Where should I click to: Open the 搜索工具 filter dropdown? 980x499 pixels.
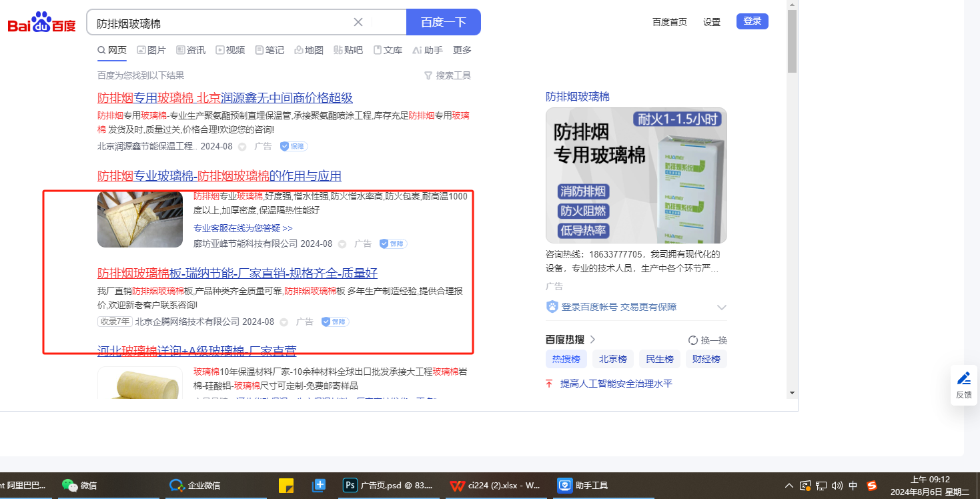448,75
